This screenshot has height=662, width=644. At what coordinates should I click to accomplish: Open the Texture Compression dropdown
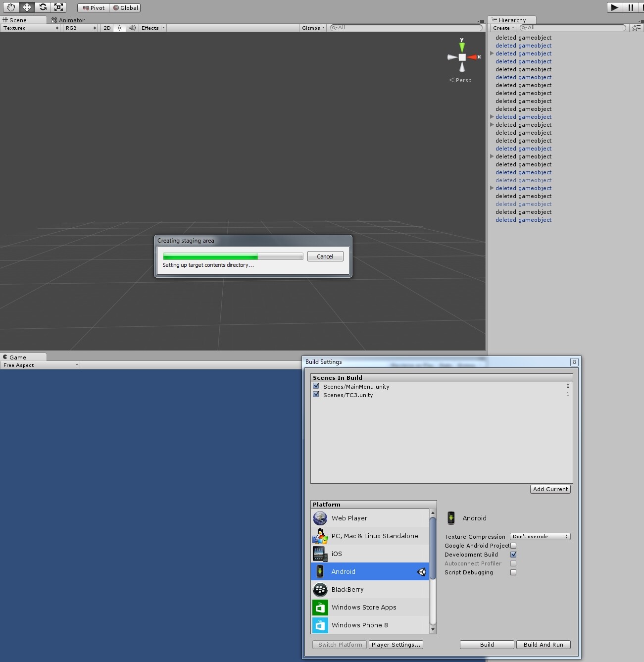[x=540, y=537]
